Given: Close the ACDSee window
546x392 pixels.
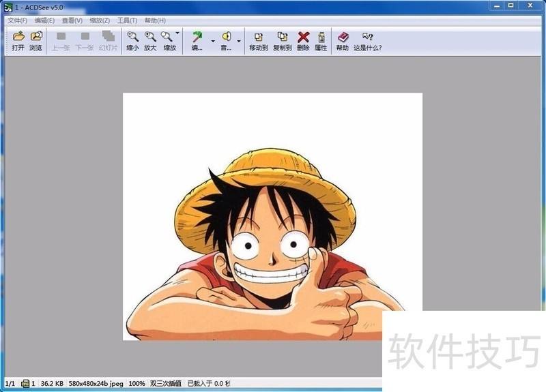Looking at the screenshot, I should [x=530, y=5].
